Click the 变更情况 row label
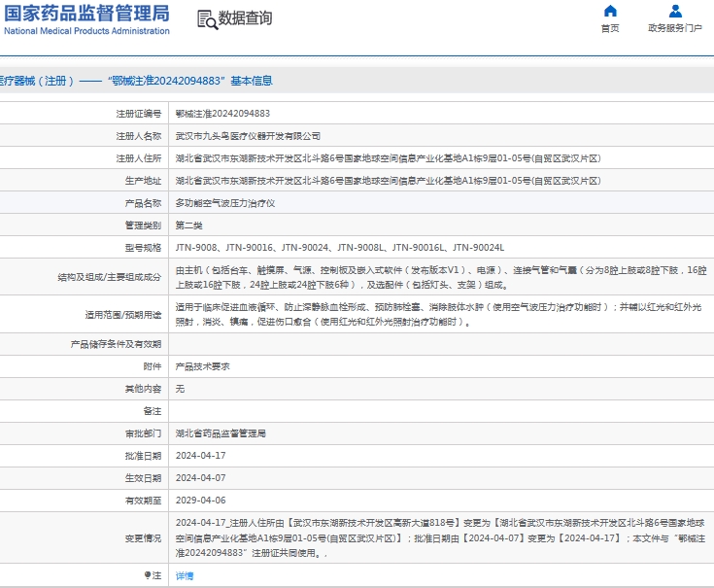The image size is (714, 588). (143, 538)
